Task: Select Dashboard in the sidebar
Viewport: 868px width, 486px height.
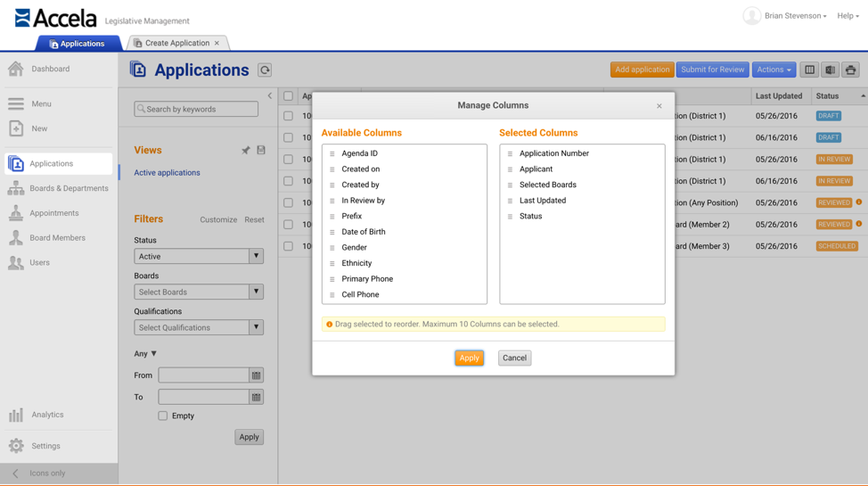Action: pos(51,69)
